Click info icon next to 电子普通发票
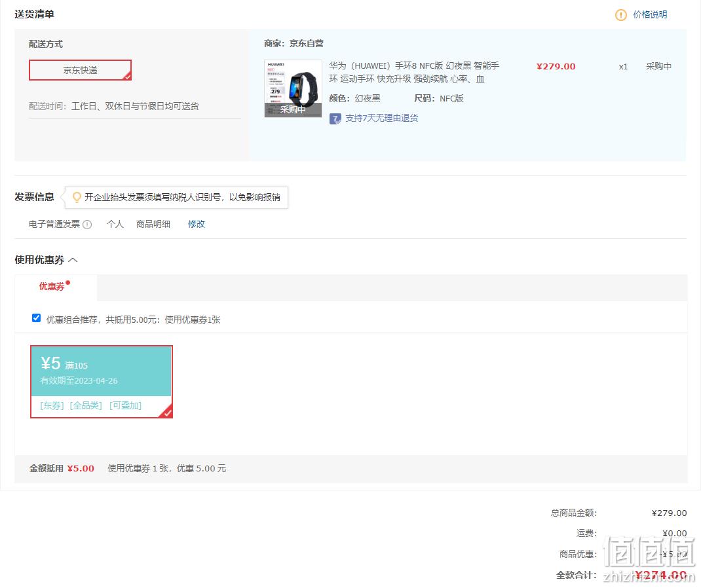 click(88, 225)
